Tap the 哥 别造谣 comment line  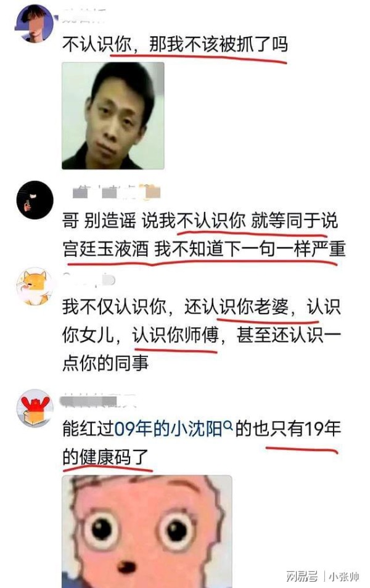(200, 221)
